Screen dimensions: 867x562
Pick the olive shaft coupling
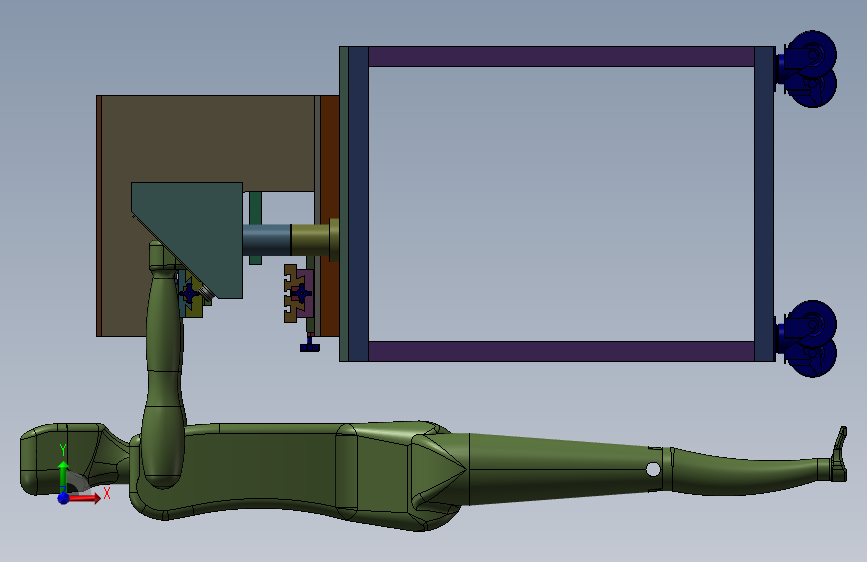click(x=311, y=240)
